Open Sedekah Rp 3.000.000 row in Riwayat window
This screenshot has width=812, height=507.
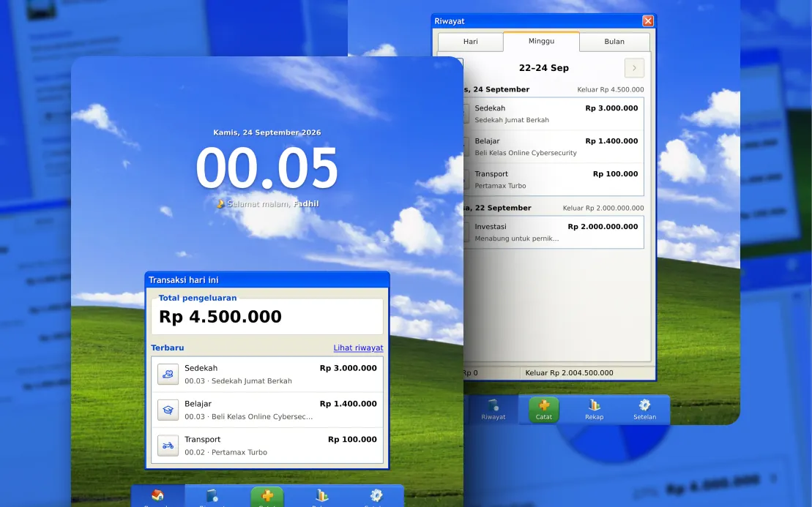tap(554, 114)
